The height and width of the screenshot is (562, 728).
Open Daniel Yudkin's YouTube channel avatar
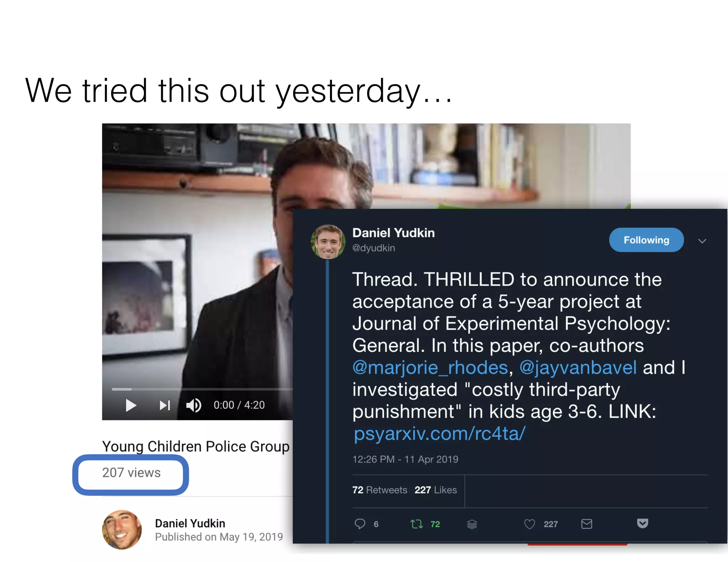coord(122,530)
